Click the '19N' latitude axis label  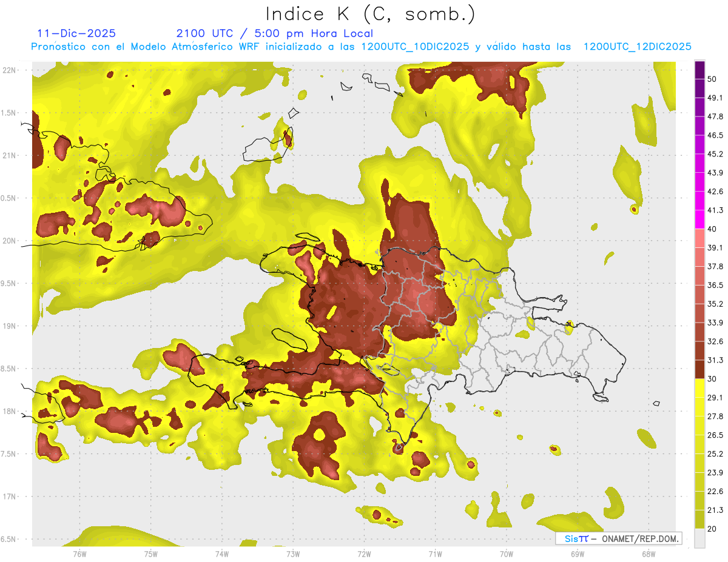pyautogui.click(x=9, y=326)
